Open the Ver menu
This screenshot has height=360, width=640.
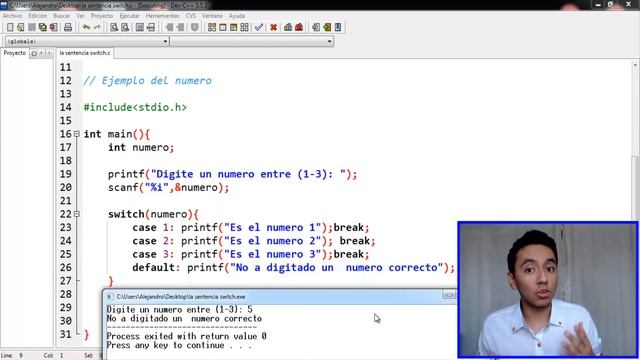[x=80, y=16]
